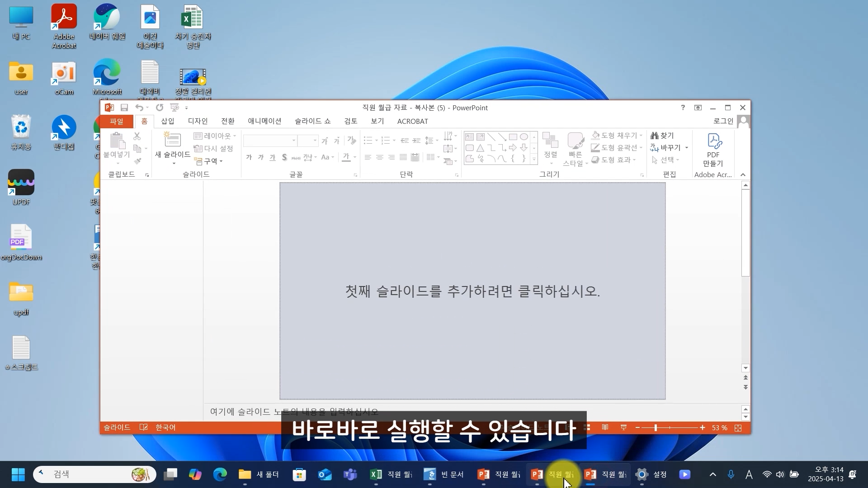Viewport: 868px width, 488px height.
Task: Fit slide to current window icon
Action: coord(738,428)
